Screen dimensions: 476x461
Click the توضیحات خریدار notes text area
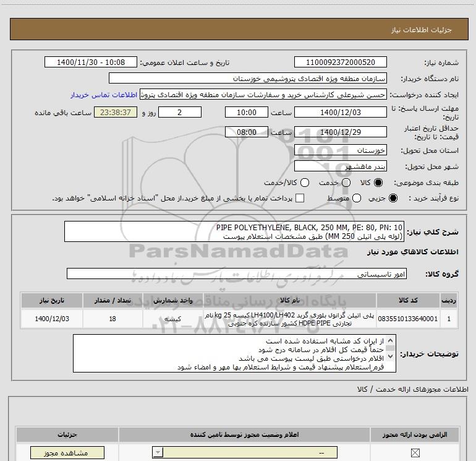pyautogui.click(x=234, y=353)
